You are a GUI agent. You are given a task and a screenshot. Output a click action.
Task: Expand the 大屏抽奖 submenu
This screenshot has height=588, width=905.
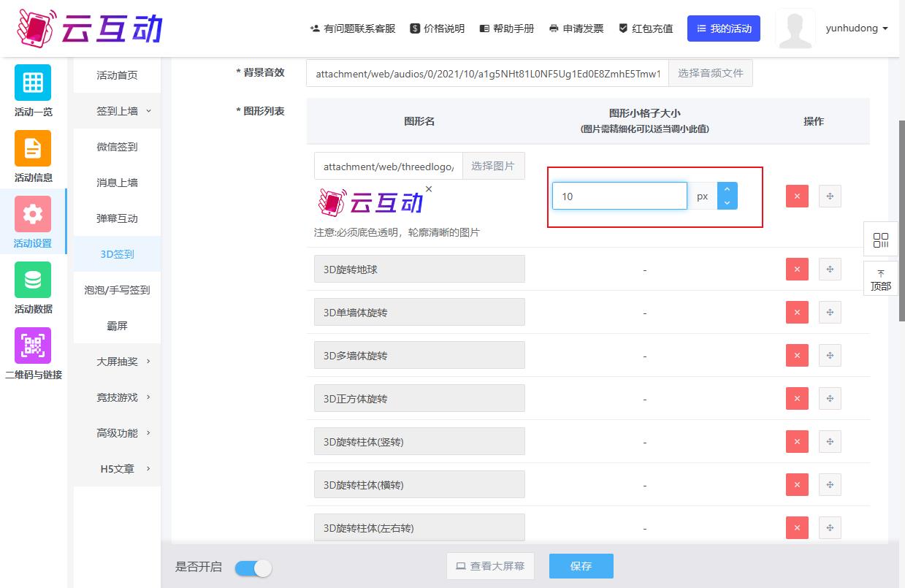[x=117, y=362]
